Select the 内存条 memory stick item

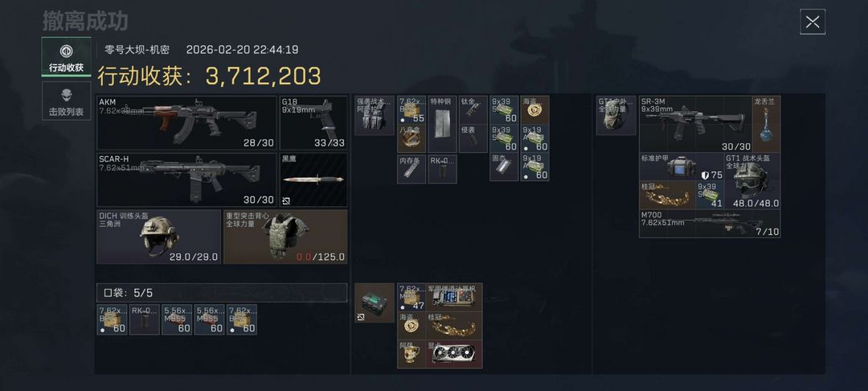pyautogui.click(x=411, y=169)
